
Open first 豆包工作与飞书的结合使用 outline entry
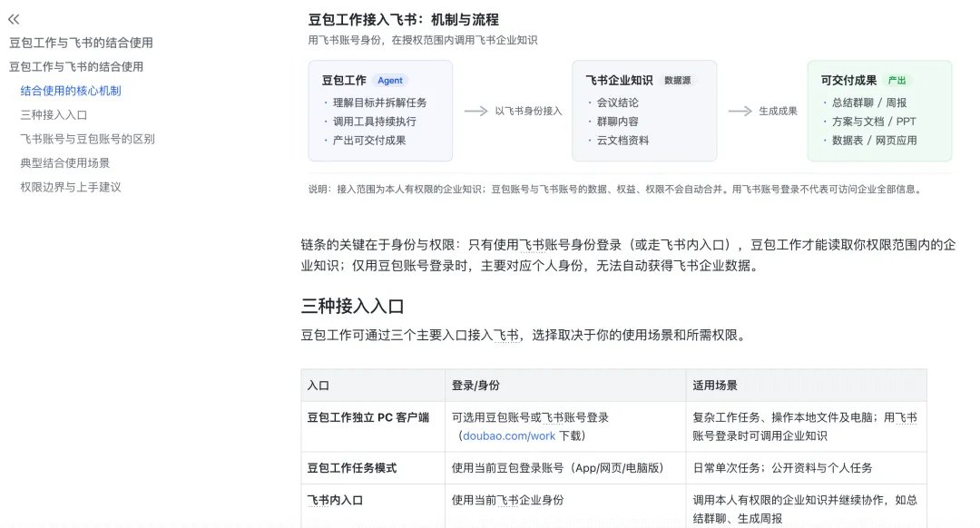(81, 43)
